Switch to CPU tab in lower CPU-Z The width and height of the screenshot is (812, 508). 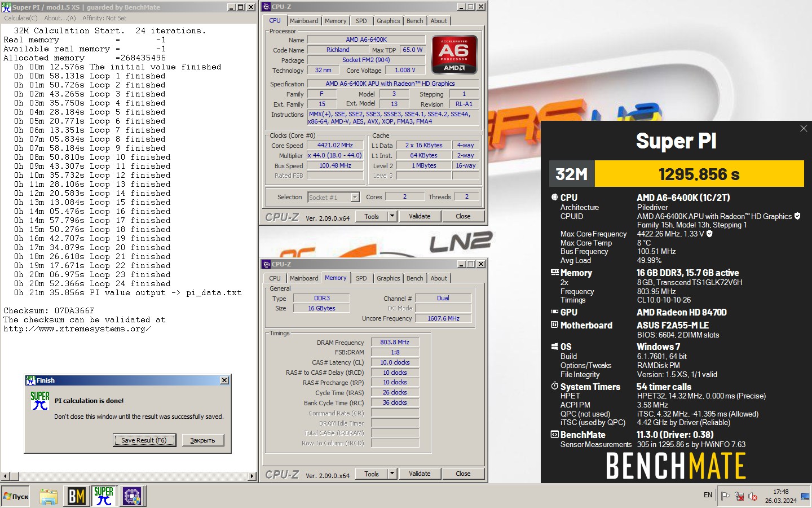point(275,278)
